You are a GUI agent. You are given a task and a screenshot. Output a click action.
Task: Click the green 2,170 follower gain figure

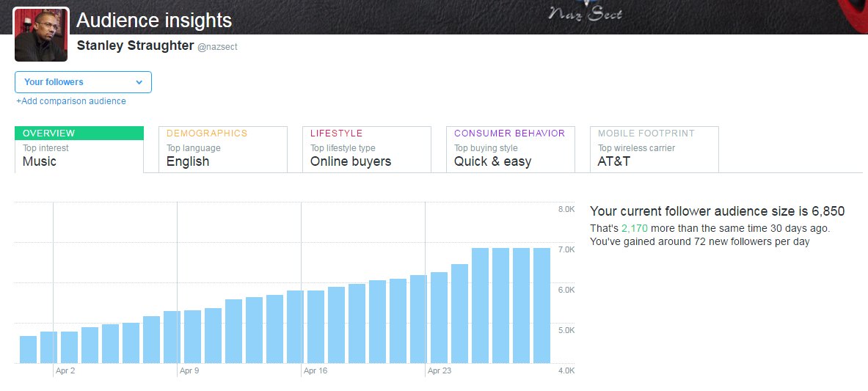click(x=635, y=228)
